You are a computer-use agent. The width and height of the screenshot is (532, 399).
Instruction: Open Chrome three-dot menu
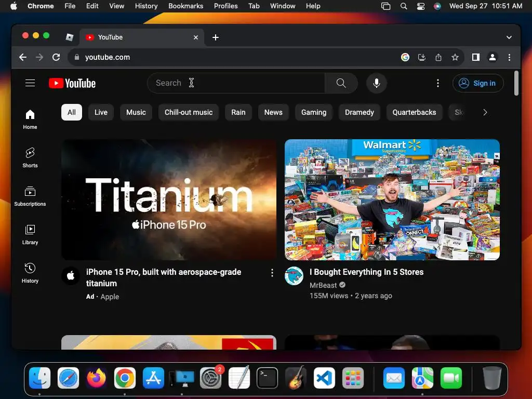pyautogui.click(x=509, y=57)
